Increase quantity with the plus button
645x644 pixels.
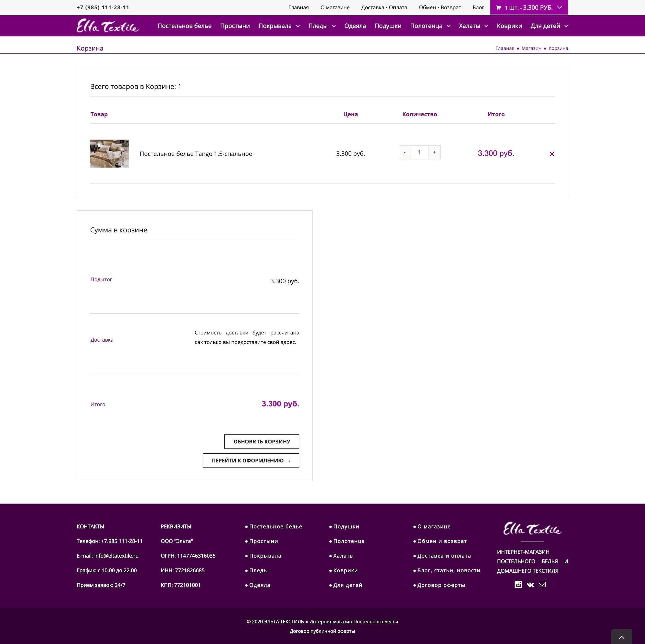point(434,152)
